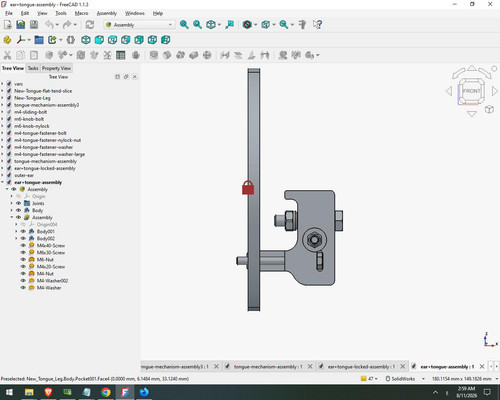Open Windows Start menu

coord(9,392)
